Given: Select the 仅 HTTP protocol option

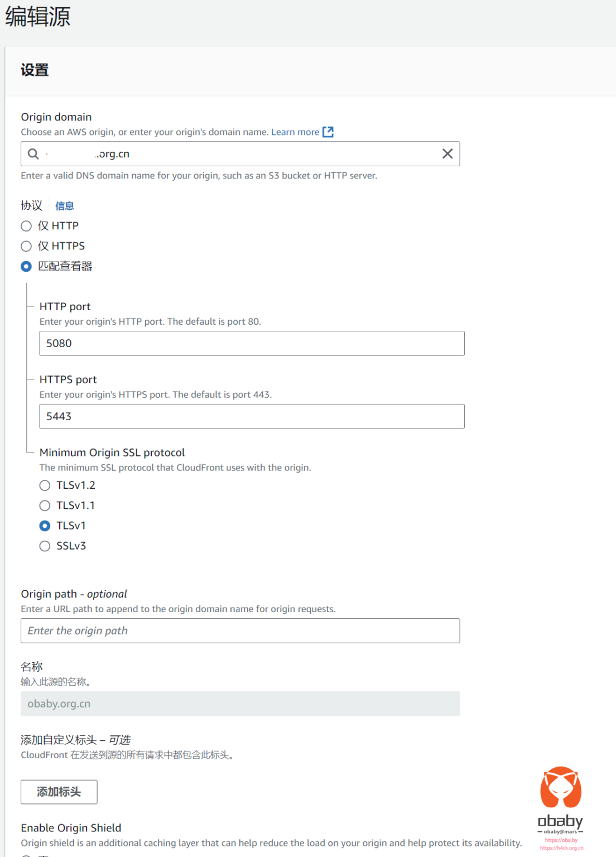Looking at the screenshot, I should tap(26, 226).
